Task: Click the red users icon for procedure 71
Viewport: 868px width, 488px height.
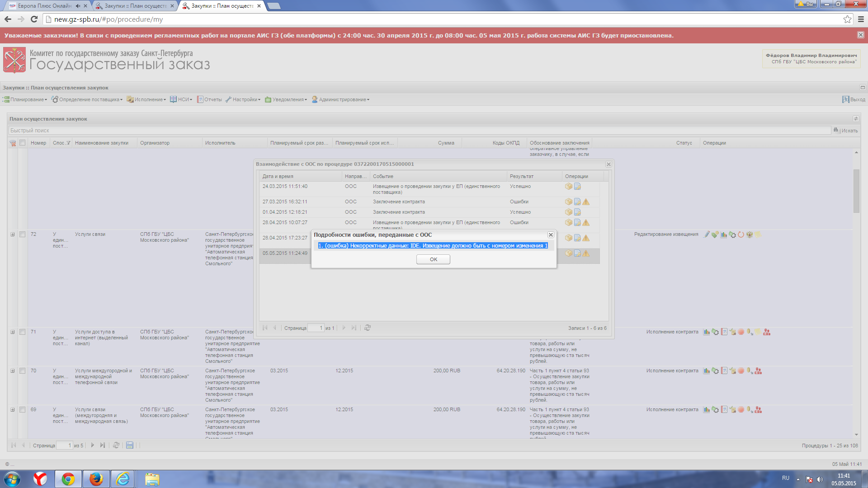Action: tap(767, 332)
